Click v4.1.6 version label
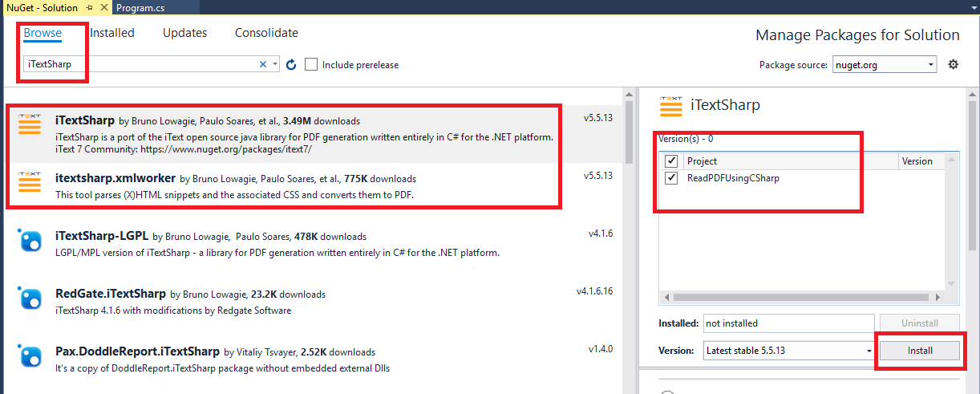Image resolution: width=980 pixels, height=394 pixels. pos(601,234)
